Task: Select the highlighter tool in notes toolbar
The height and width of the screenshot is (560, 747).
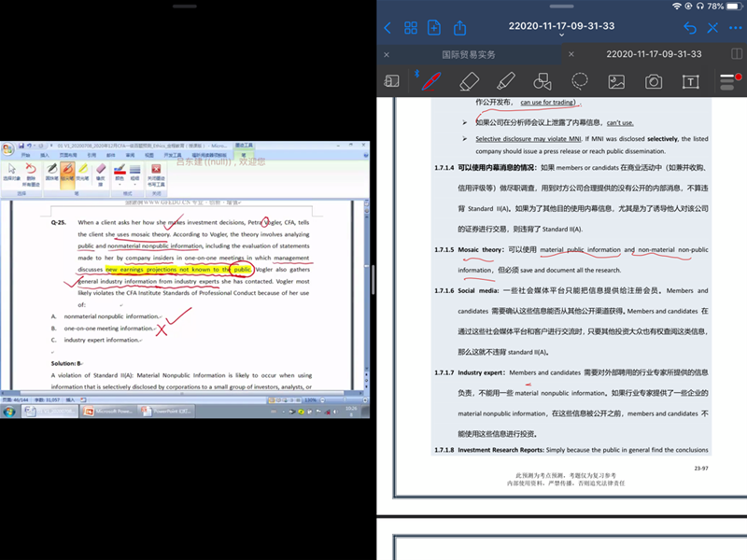Action: pos(505,81)
